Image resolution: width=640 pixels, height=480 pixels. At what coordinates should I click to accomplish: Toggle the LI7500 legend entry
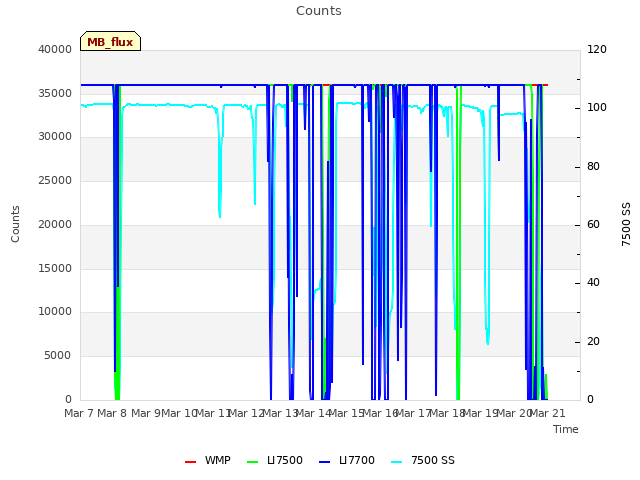(x=275, y=460)
